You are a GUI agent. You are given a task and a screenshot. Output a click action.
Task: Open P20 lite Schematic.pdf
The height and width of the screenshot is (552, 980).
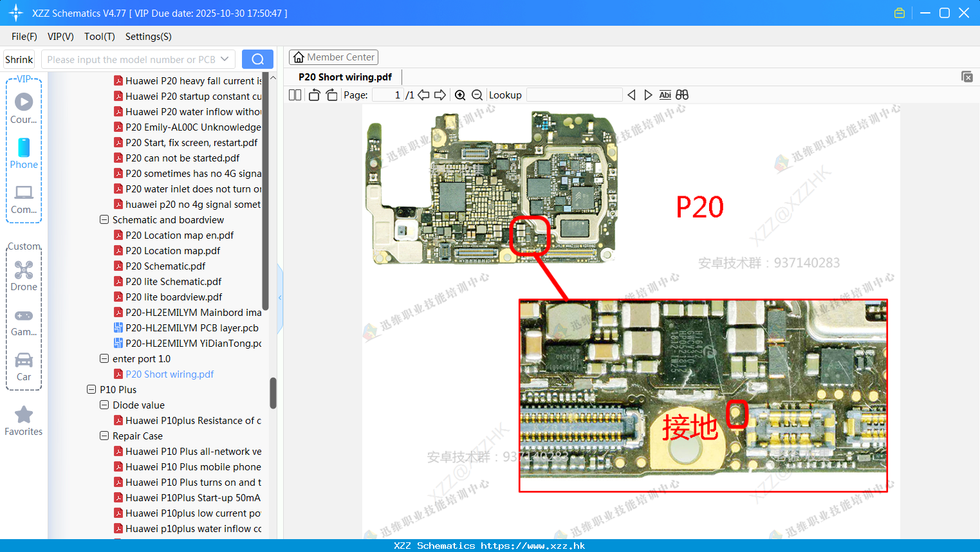pos(173,281)
